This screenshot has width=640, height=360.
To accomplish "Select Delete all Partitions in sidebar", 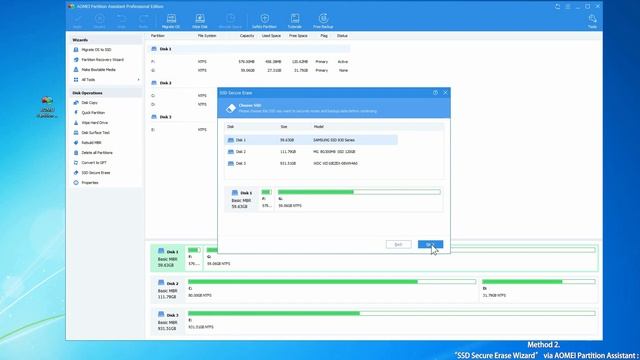I will (97, 153).
